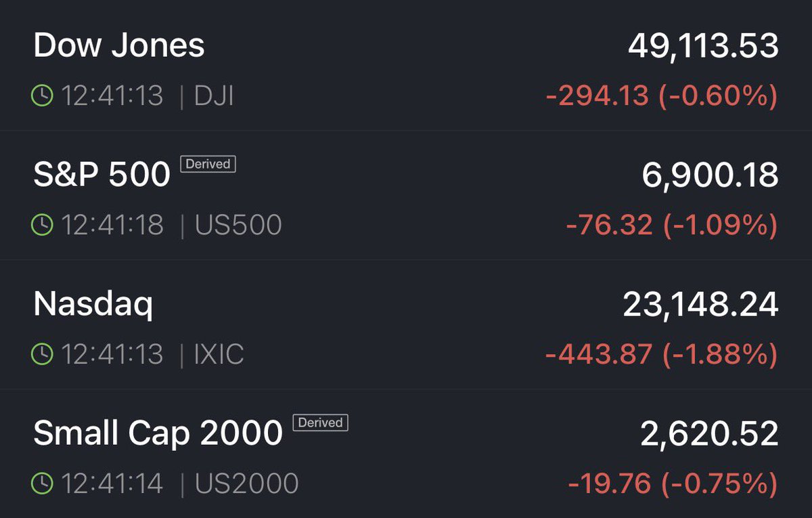812x518 pixels.
Task: Open the S&P 500 index entry
Action: 102,175
